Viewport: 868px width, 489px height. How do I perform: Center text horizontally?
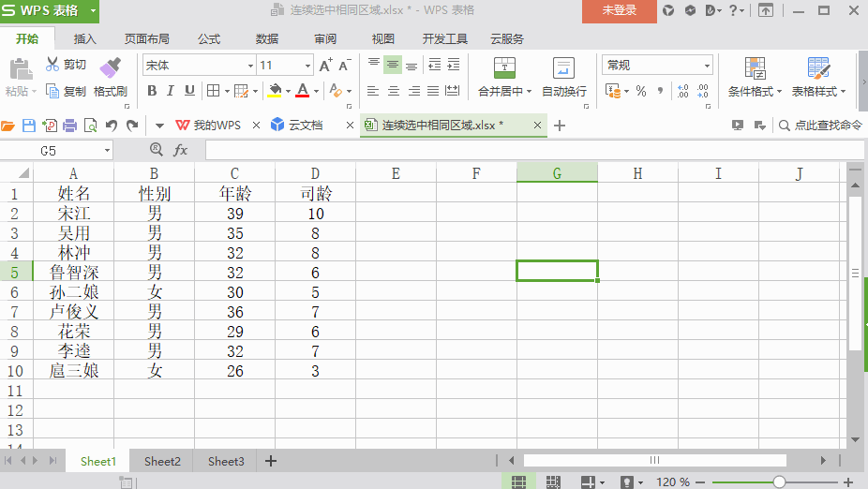click(x=394, y=91)
